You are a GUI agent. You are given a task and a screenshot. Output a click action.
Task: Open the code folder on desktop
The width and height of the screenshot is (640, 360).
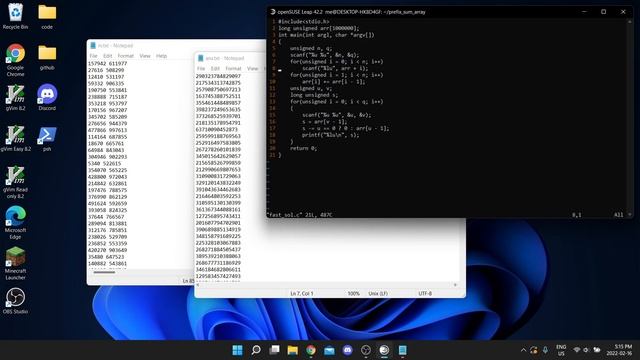pos(47,16)
